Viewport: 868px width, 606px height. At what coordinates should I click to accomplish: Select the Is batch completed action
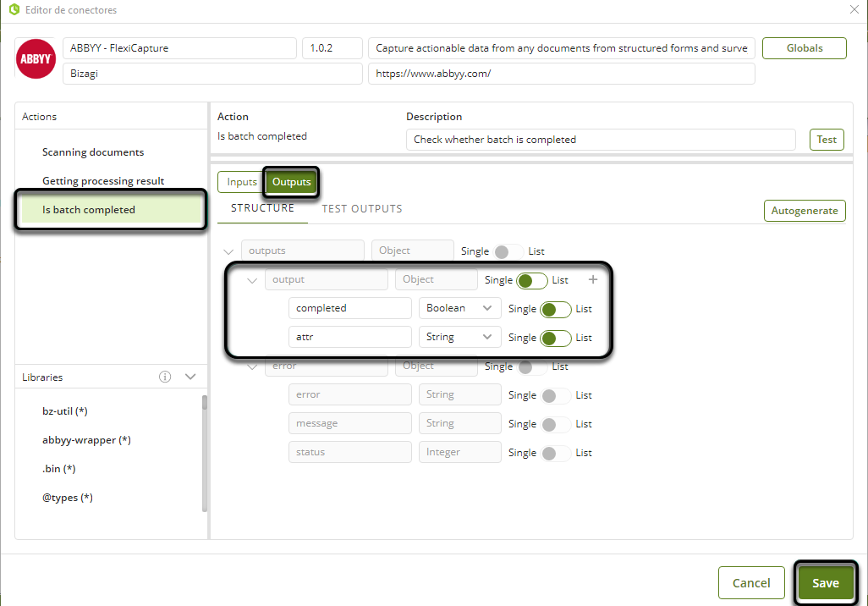pos(111,210)
